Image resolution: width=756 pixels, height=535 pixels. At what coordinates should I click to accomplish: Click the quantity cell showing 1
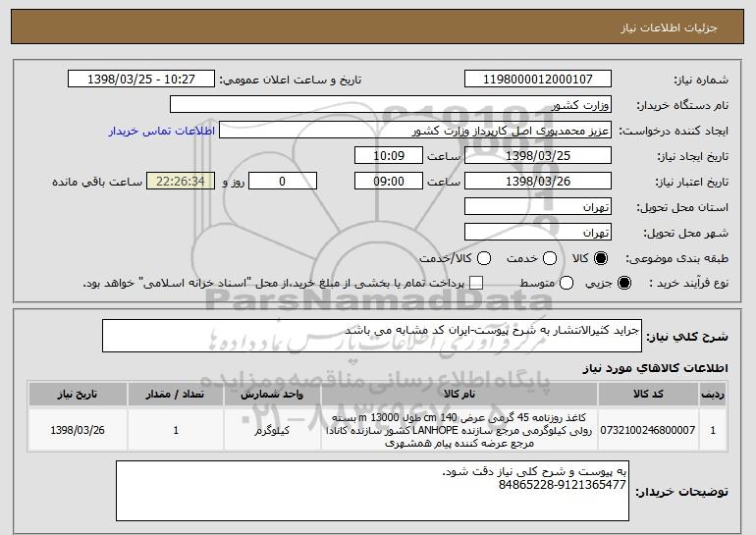coord(176,430)
